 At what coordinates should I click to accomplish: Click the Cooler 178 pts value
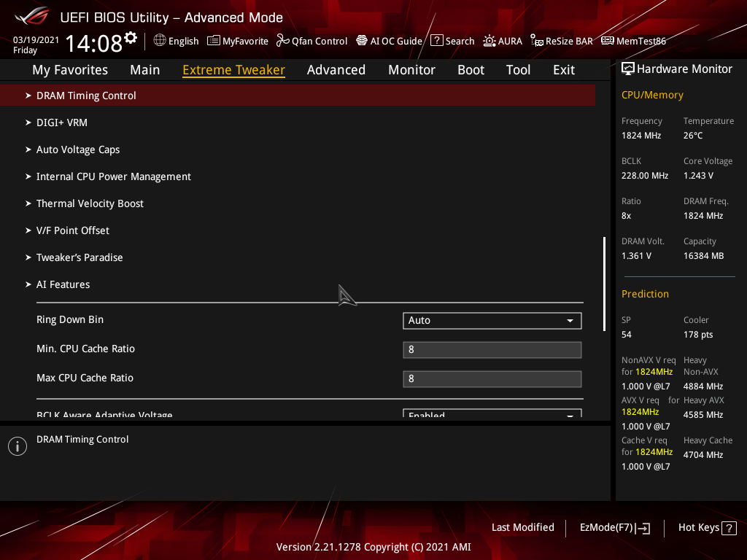(698, 335)
